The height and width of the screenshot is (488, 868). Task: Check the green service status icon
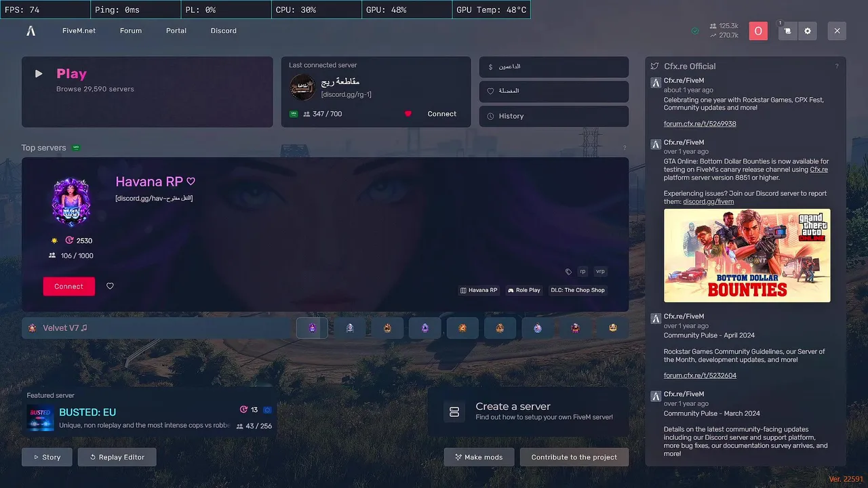coord(695,30)
